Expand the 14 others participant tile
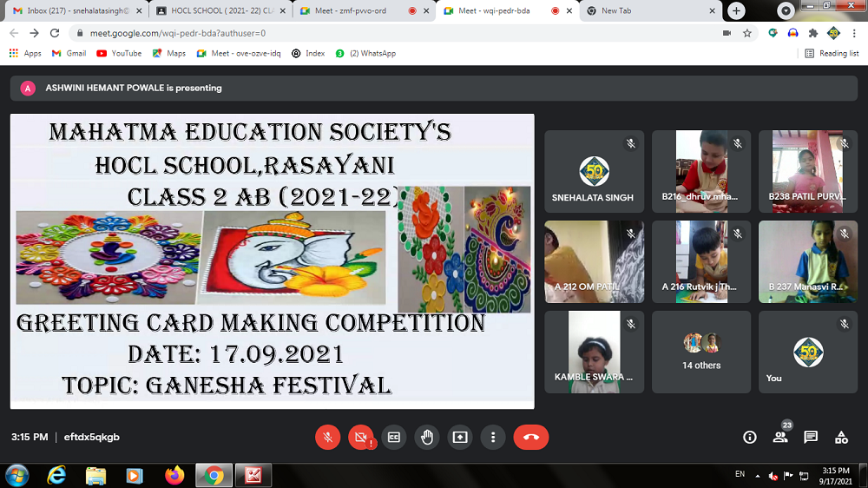868x488 pixels. pyautogui.click(x=701, y=352)
